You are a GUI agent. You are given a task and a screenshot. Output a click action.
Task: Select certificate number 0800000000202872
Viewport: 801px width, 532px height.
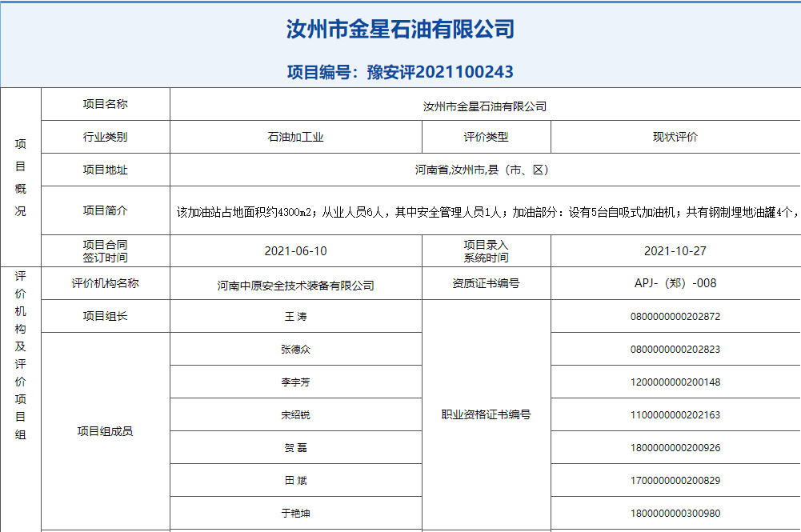tap(675, 317)
